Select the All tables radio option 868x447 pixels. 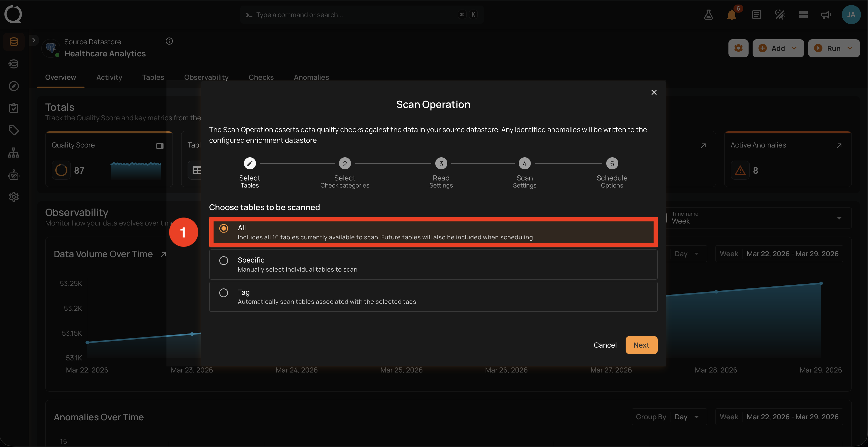pyautogui.click(x=433, y=232)
